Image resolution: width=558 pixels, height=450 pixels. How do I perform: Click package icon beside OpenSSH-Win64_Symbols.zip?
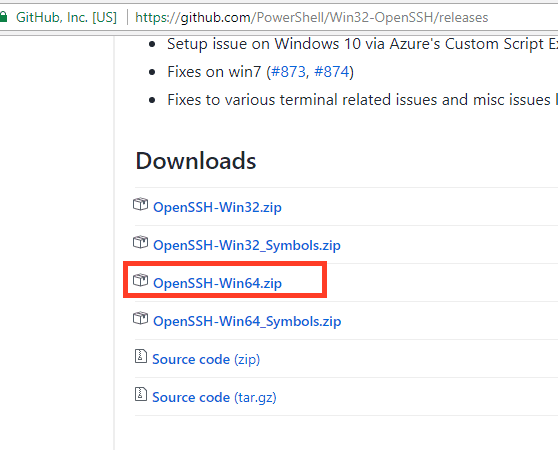click(x=140, y=318)
